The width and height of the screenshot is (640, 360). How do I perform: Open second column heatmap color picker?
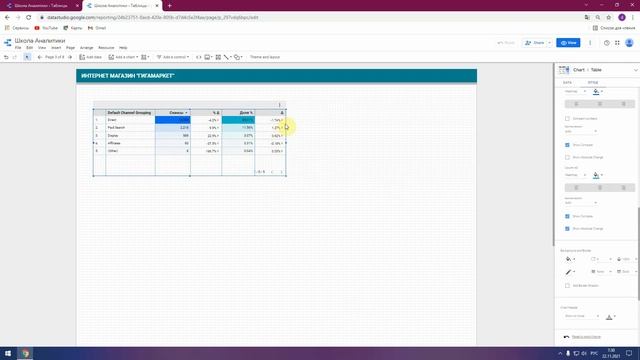pos(597,175)
